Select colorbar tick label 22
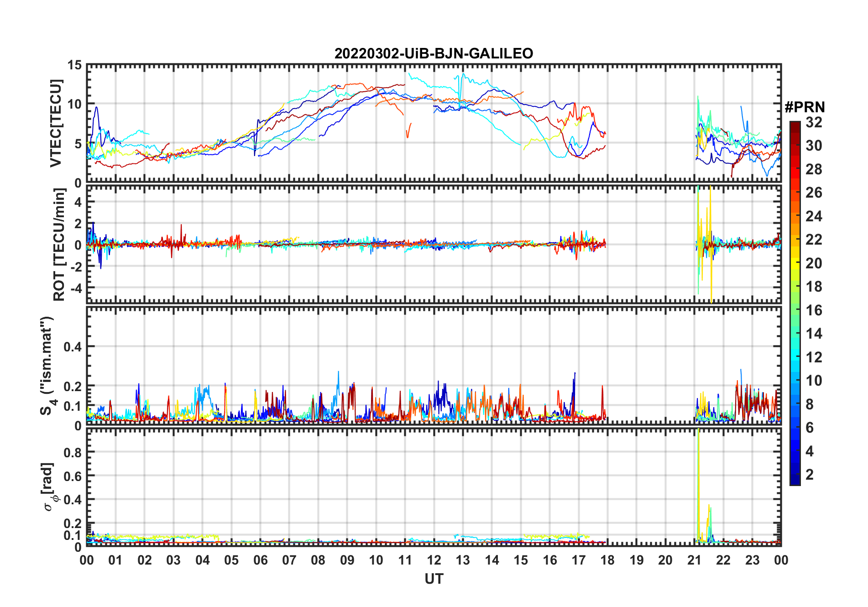The image size is (868, 607). coord(814,239)
